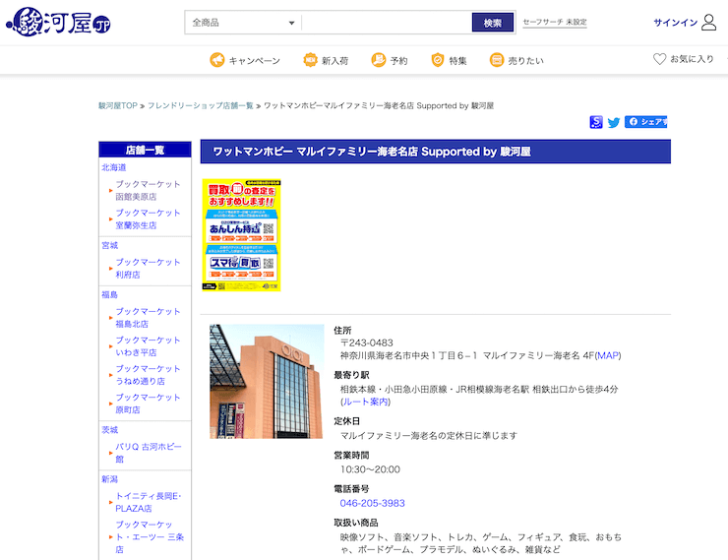Open トイニティ長岡E・PLAZA店
This screenshot has width=728, height=560.
coord(149,502)
